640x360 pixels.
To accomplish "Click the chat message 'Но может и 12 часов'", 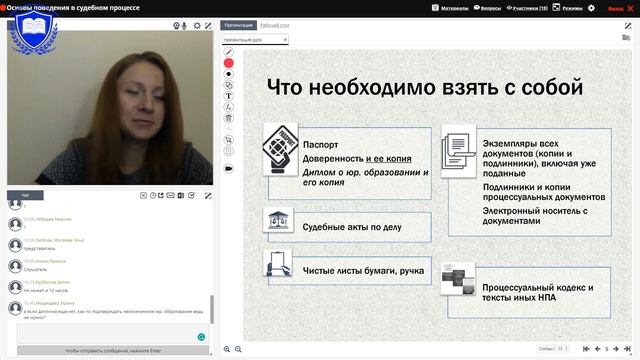I will pyautogui.click(x=46, y=290).
